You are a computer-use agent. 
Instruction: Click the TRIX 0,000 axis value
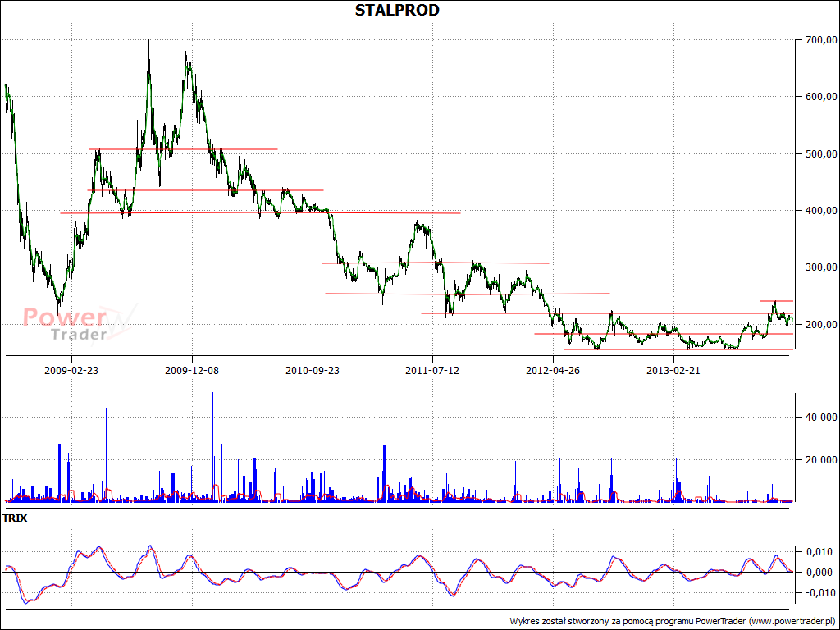[x=819, y=572]
